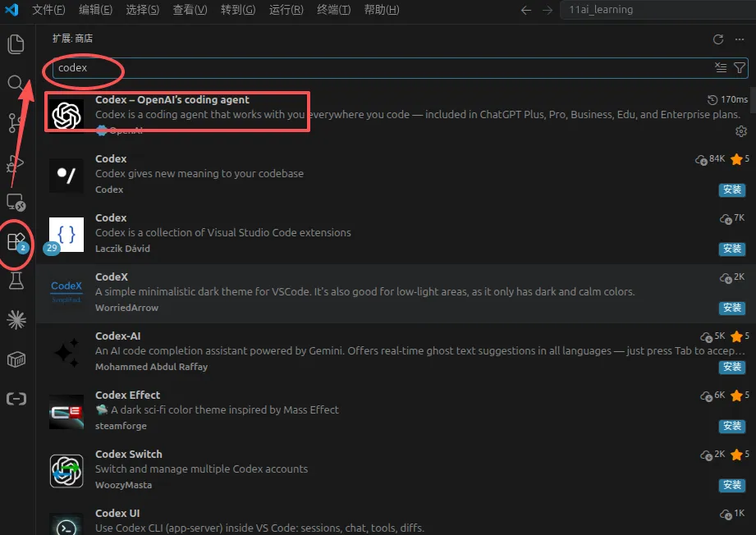This screenshot has height=535, width=756.
Task: Click the curly braces icon of Laczik Dávid's Codex
Action: point(66,234)
